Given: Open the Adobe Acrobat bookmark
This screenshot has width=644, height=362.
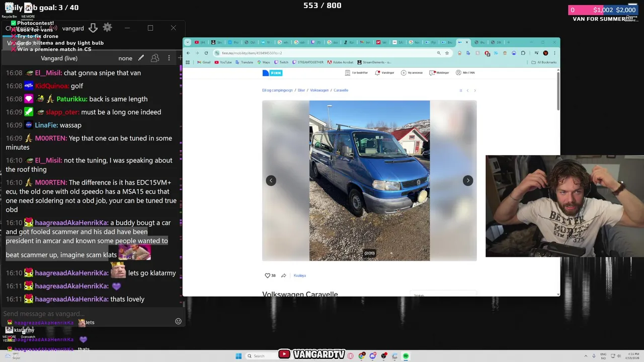Looking at the screenshot, I should (x=340, y=62).
